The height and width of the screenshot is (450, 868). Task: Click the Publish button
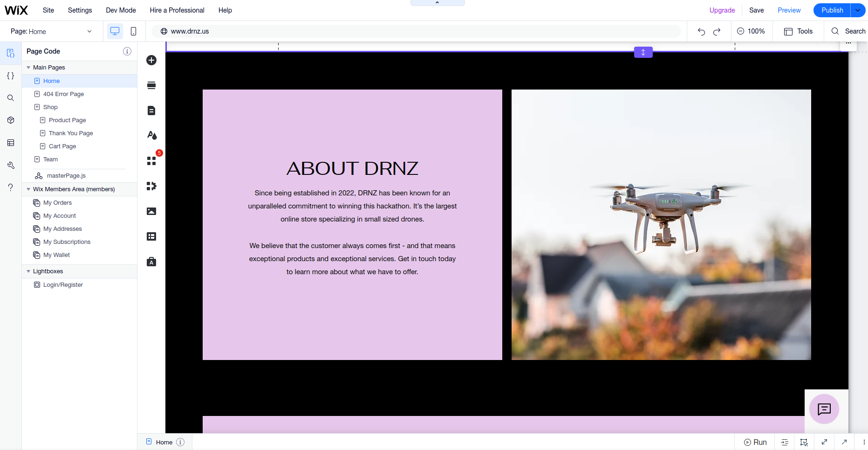click(832, 10)
